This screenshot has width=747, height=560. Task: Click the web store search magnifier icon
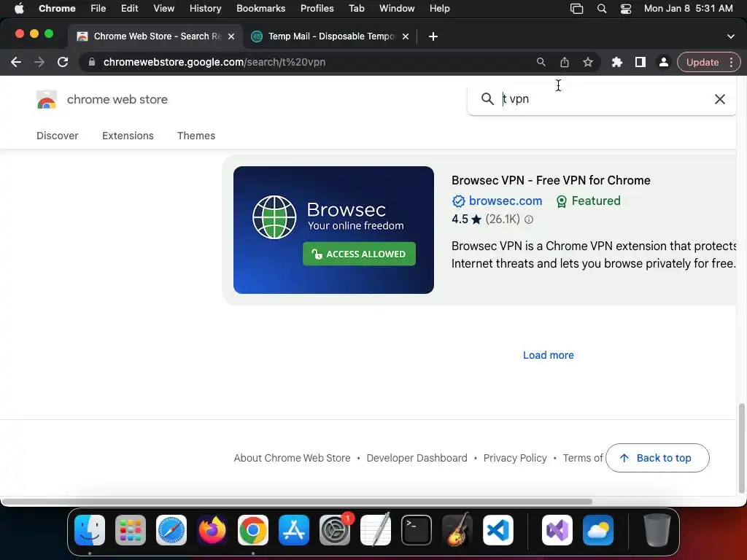[x=487, y=98]
